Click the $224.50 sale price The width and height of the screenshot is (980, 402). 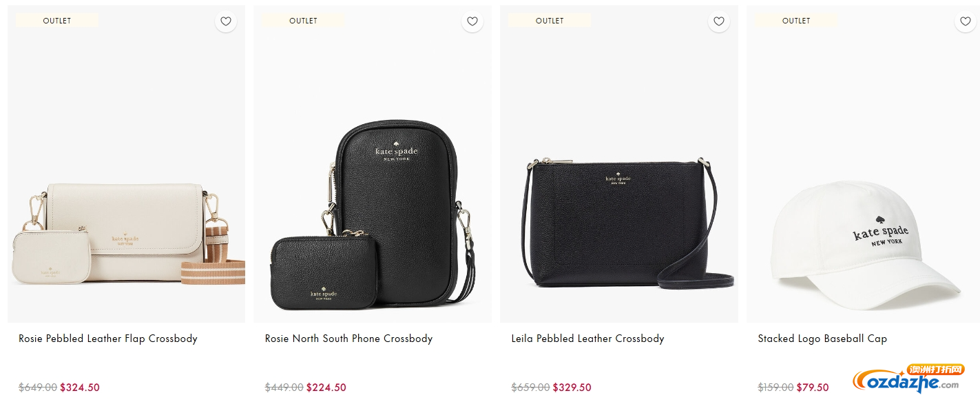coord(326,388)
